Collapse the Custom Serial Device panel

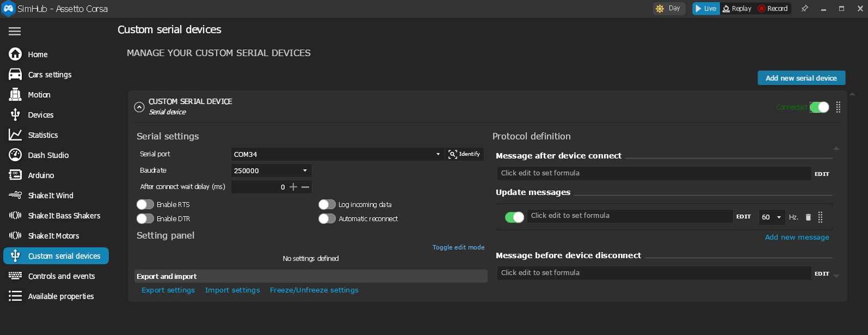(x=139, y=107)
